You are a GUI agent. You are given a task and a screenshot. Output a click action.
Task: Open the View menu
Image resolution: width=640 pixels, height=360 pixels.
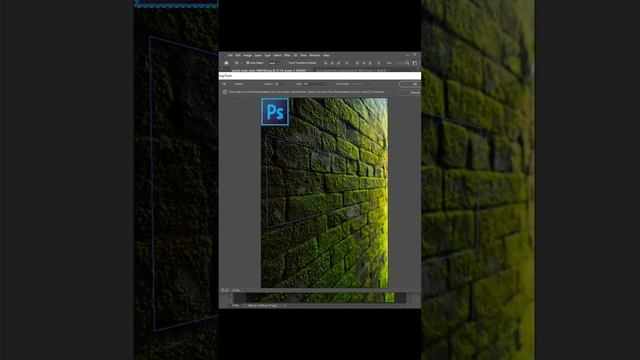(303, 55)
